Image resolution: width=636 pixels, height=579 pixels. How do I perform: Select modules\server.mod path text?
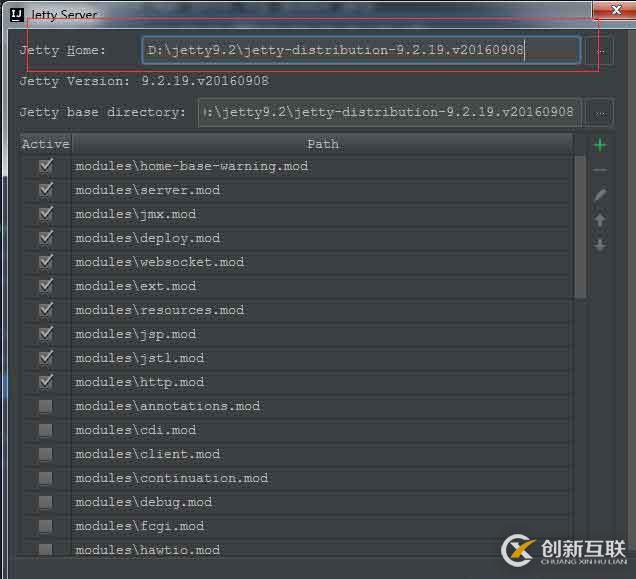(148, 190)
